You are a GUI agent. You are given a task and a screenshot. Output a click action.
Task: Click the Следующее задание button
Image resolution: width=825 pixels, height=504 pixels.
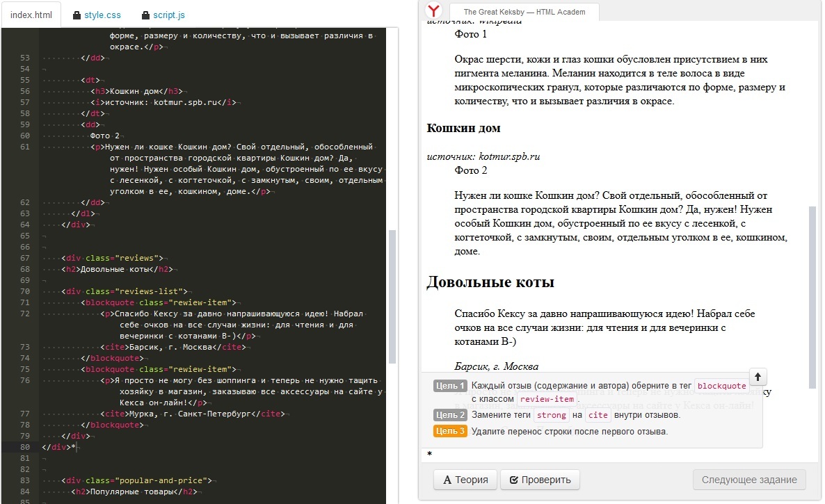(x=749, y=480)
